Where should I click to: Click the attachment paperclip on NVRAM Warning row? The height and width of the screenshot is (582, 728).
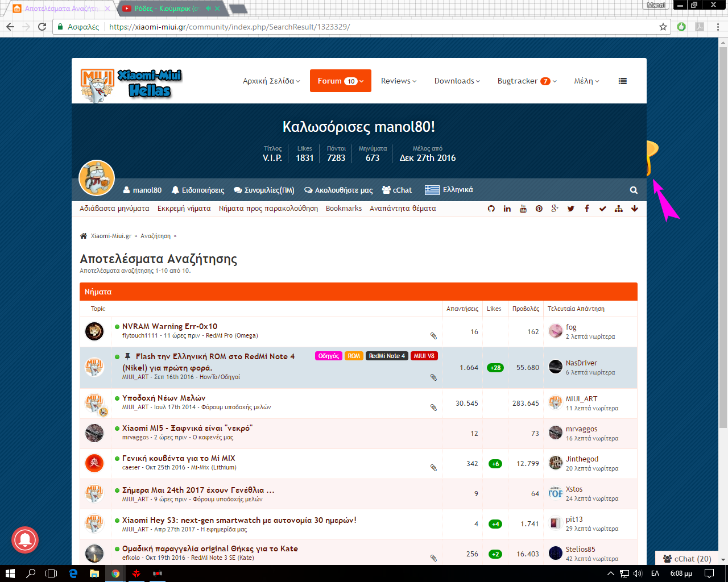tap(433, 336)
